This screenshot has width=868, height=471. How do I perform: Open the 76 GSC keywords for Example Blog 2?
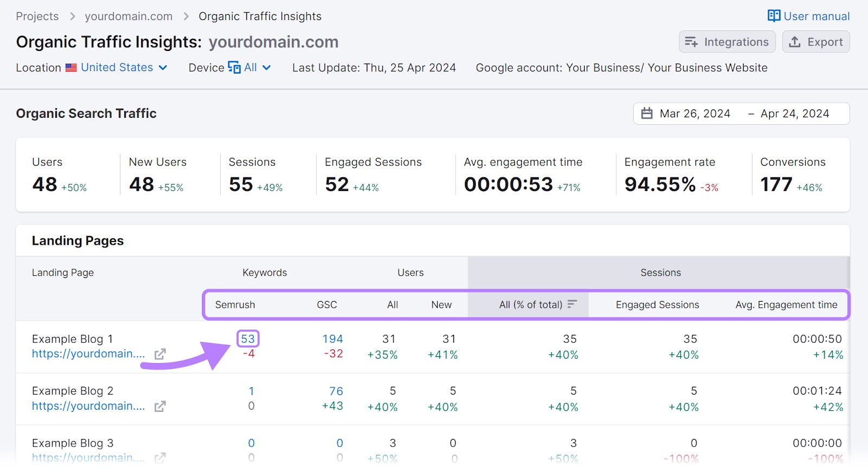coord(336,391)
